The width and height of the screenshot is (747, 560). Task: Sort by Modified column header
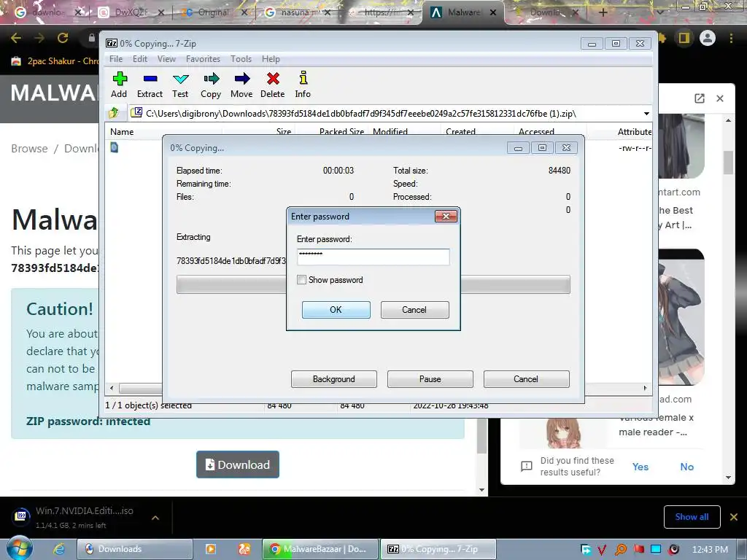click(x=405, y=131)
